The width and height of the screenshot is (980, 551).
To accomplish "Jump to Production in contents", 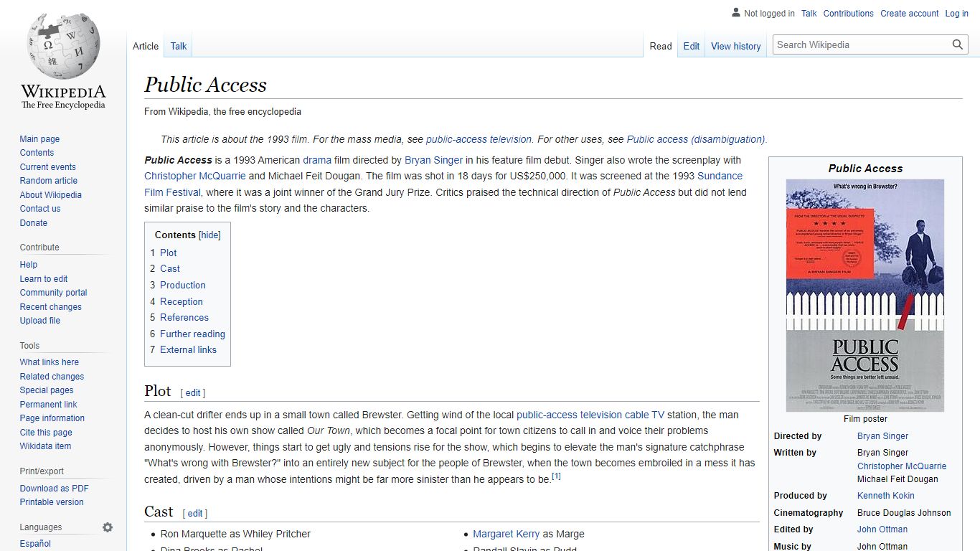I will tap(182, 285).
